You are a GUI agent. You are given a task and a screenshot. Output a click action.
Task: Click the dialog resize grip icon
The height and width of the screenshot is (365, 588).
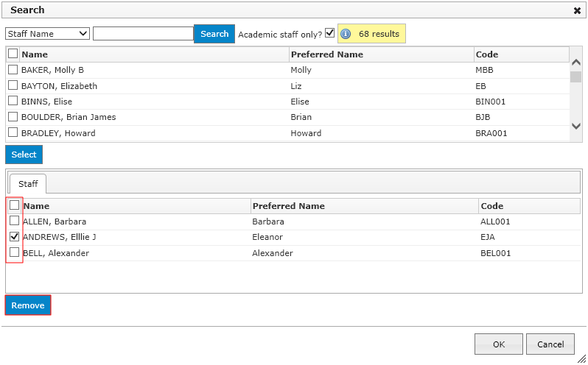coord(581,358)
